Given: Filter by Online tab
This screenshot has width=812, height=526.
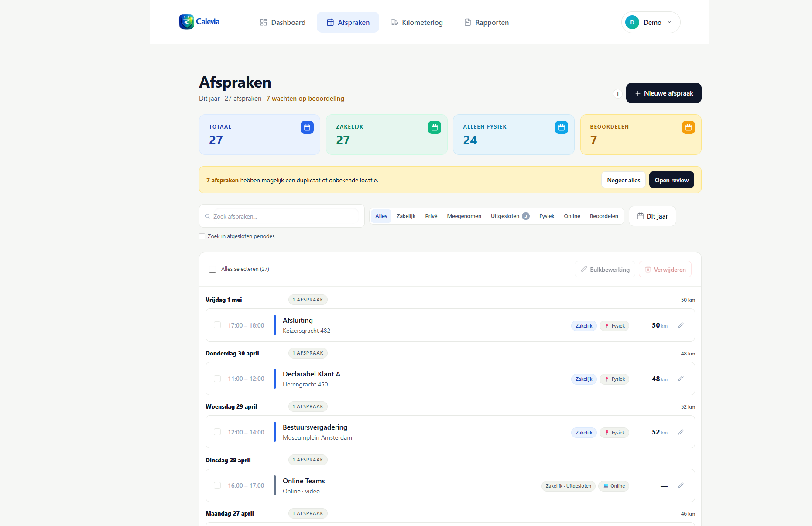Looking at the screenshot, I should pyautogui.click(x=572, y=216).
